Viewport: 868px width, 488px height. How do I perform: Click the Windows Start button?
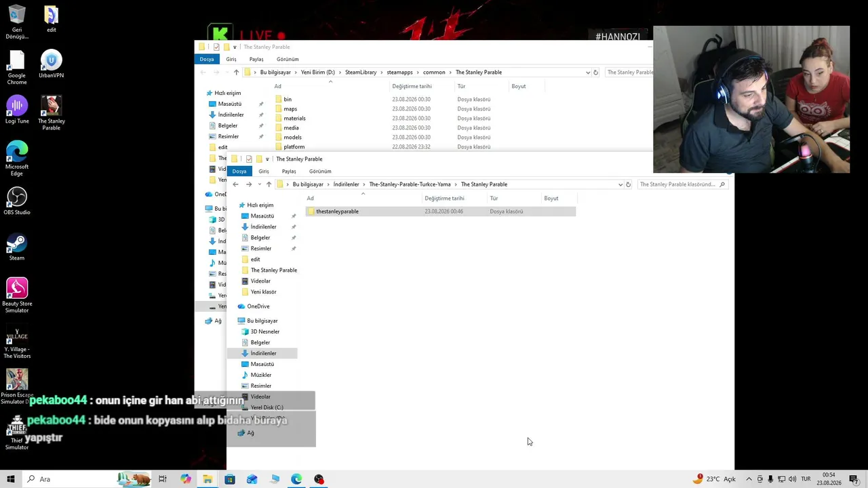tap(11, 479)
